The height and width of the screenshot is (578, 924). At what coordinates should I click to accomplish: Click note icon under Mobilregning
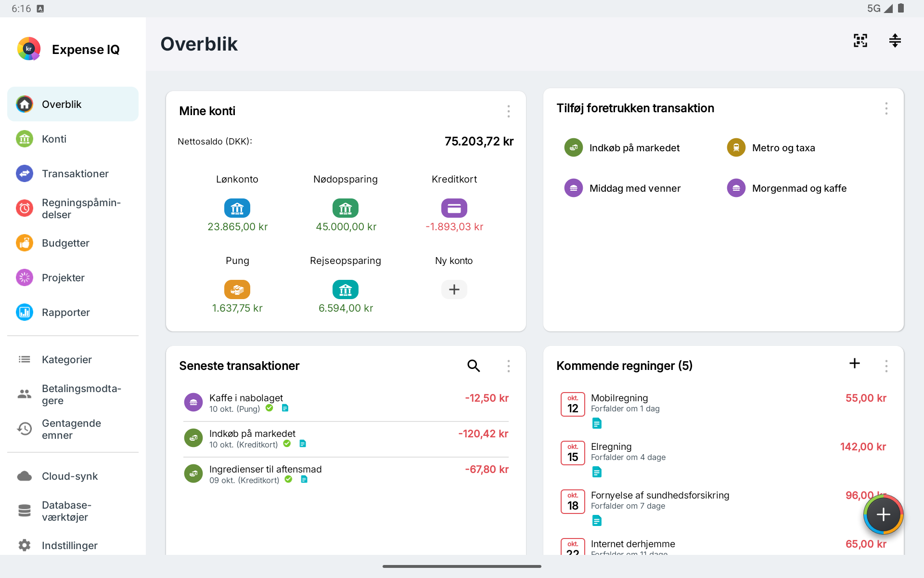coord(597,423)
